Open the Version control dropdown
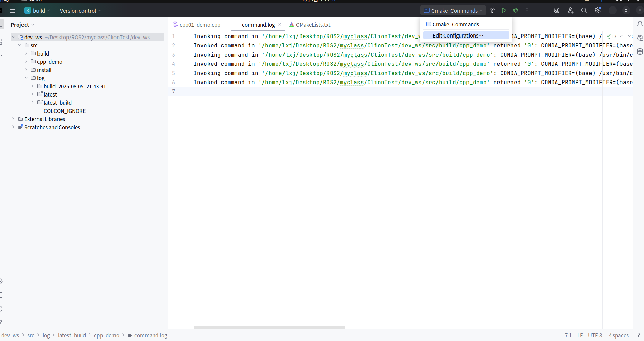 80,11
